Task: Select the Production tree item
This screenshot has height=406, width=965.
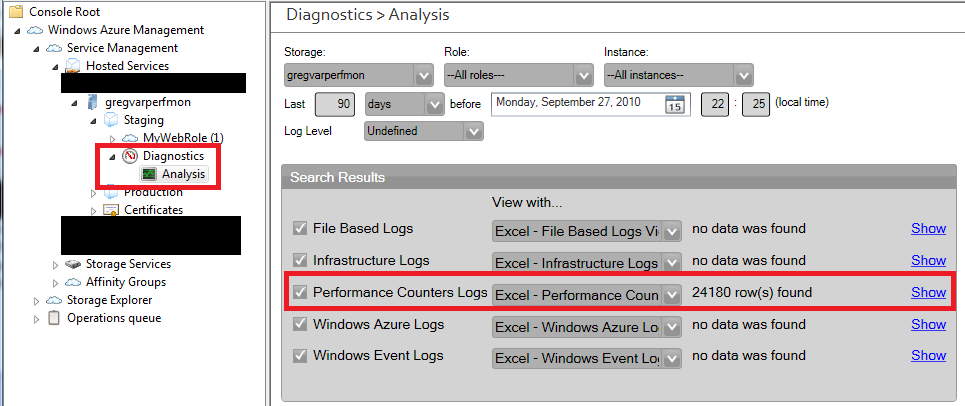Action: [x=153, y=193]
